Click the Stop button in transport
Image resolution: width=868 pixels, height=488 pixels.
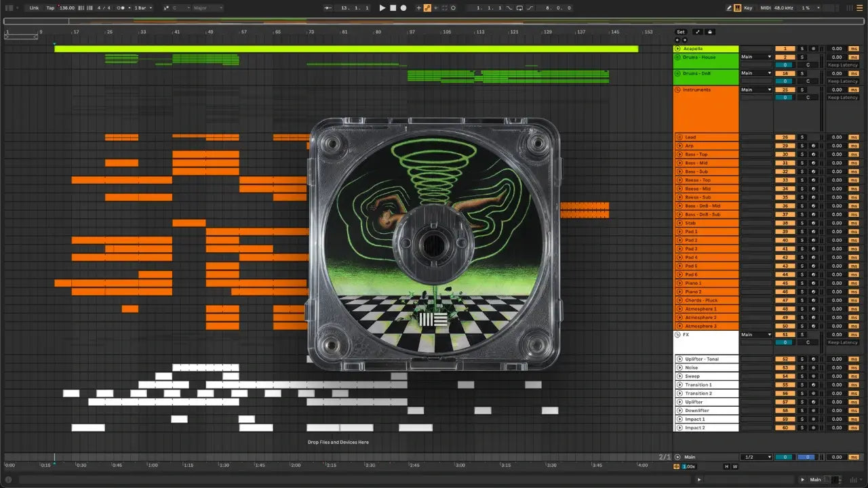[393, 8]
